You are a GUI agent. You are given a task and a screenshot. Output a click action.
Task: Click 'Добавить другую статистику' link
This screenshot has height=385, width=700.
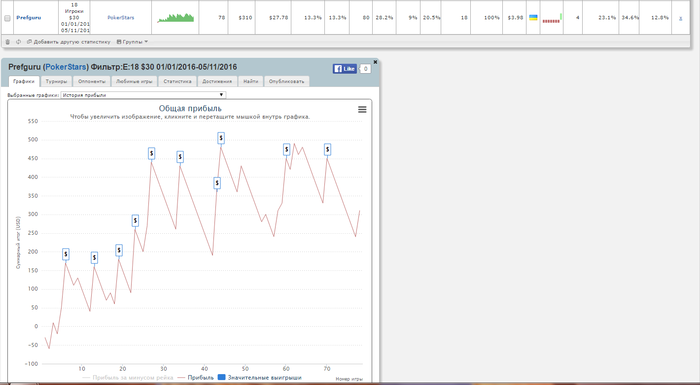tap(68, 42)
